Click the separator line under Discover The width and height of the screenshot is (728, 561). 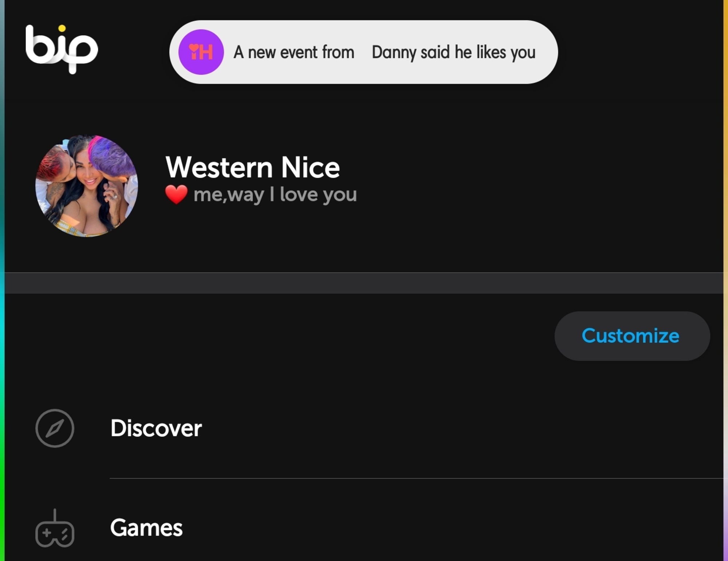pyautogui.click(x=416, y=478)
